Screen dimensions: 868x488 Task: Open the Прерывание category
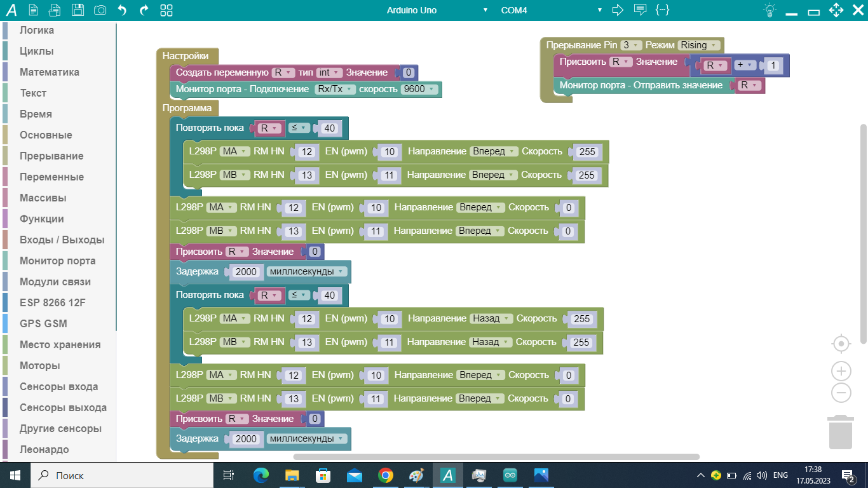(51, 156)
